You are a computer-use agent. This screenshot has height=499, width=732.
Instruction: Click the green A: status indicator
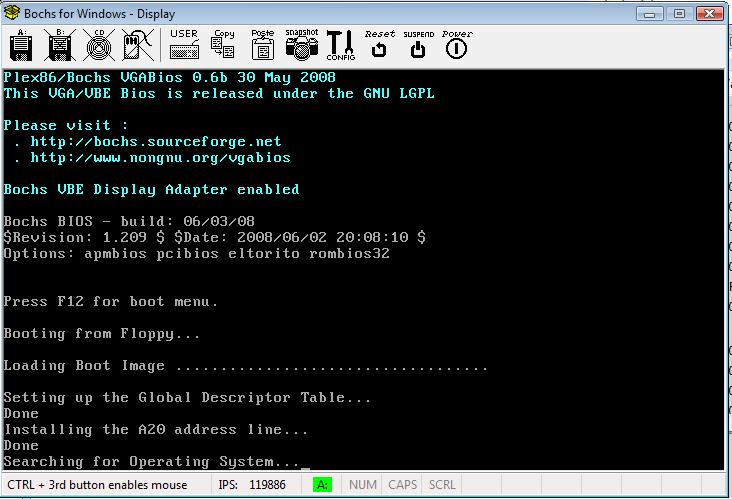322,485
